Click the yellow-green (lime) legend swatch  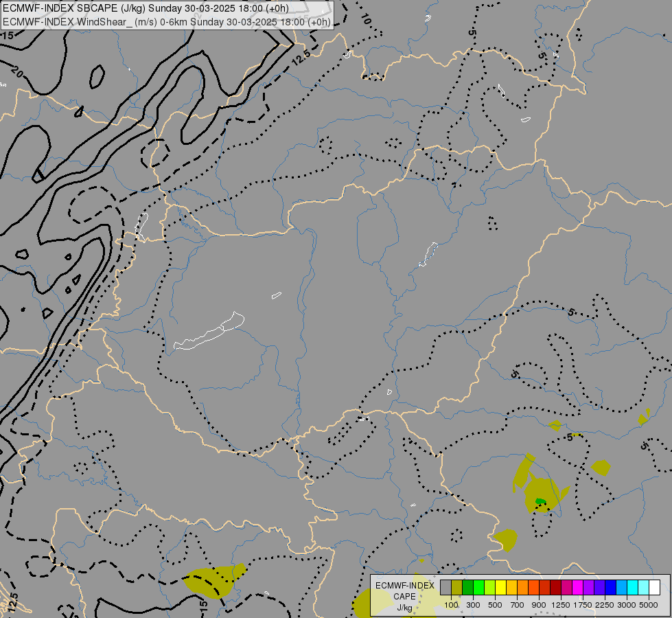[x=490, y=587]
